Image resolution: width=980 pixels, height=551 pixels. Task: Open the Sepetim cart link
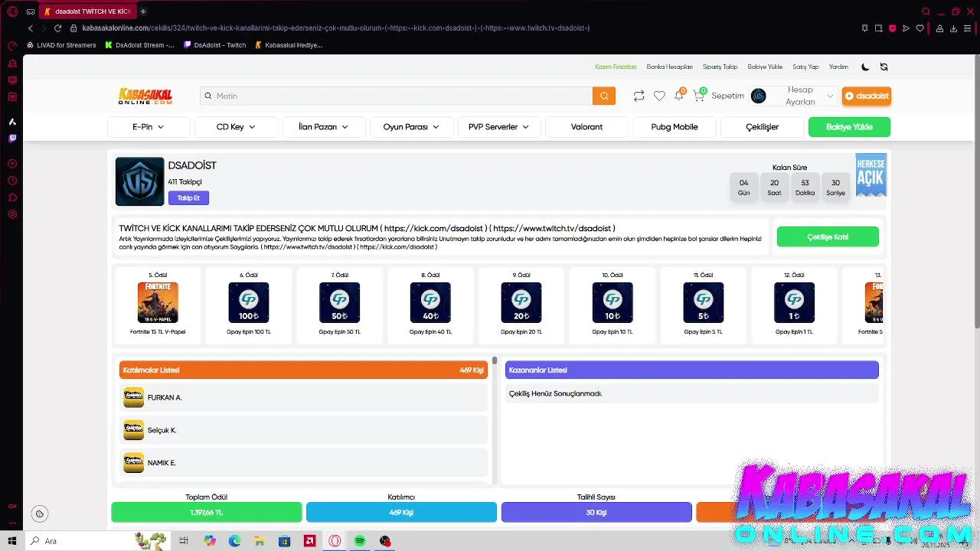pos(727,96)
